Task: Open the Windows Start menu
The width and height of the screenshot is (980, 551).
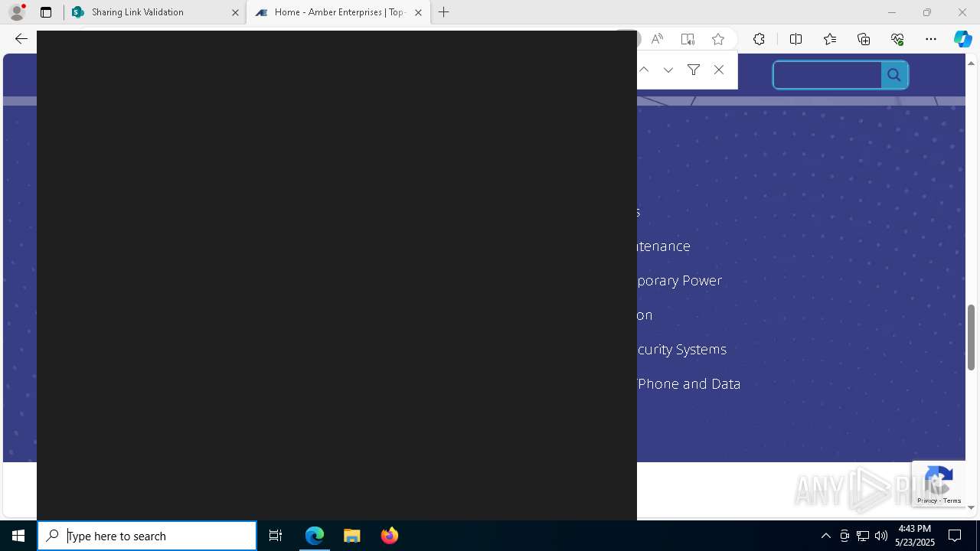Action: point(18,536)
